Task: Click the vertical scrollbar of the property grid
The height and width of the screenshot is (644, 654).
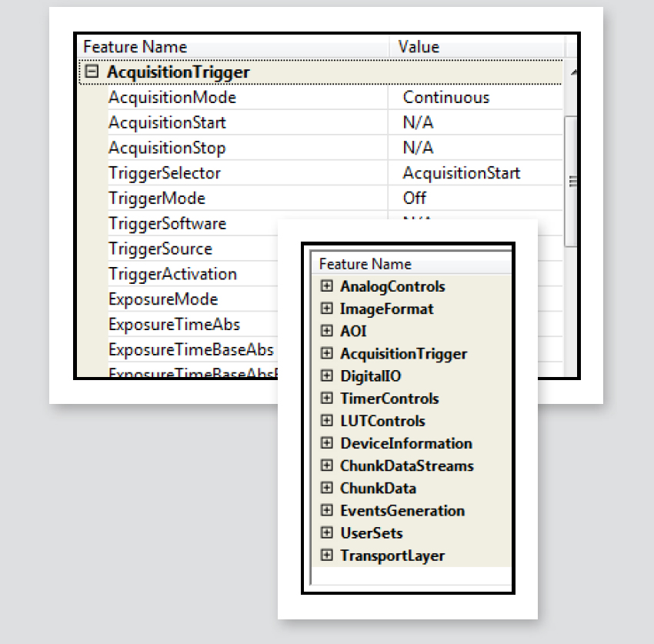Action: click(569, 181)
